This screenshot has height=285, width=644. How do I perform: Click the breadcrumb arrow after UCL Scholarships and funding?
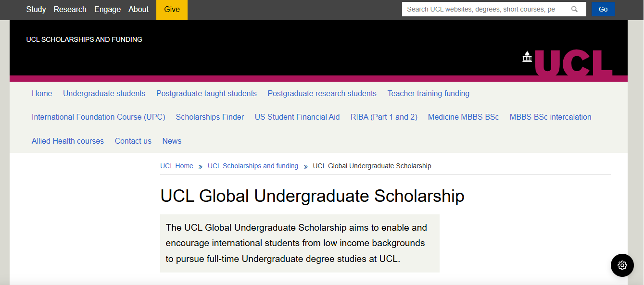click(305, 166)
